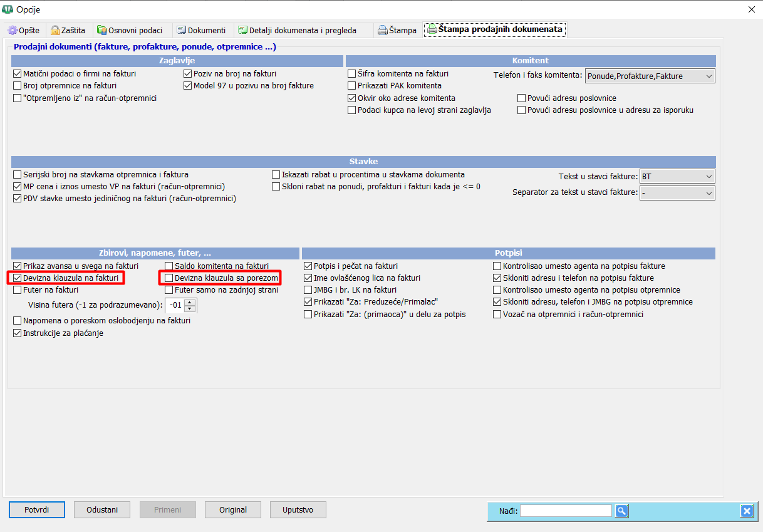Screen dimensions: 763x532
Task: Click the Odustani button
Action: coord(102,509)
